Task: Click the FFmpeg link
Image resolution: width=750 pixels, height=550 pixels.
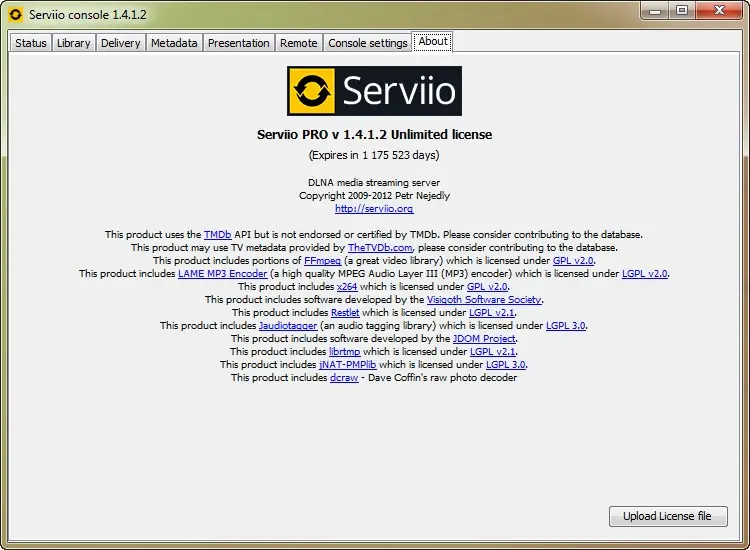Action: [322, 261]
